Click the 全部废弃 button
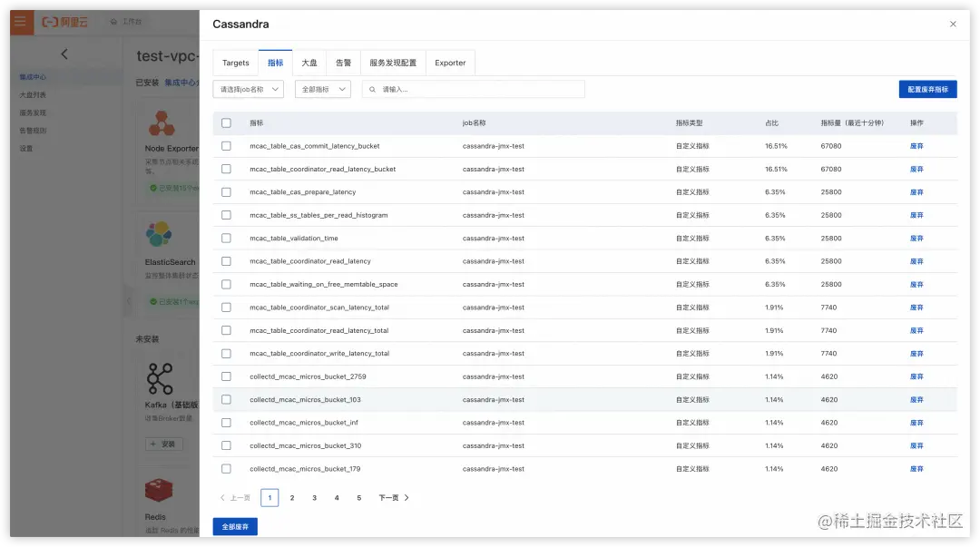This screenshot has width=980, height=547. [235, 526]
